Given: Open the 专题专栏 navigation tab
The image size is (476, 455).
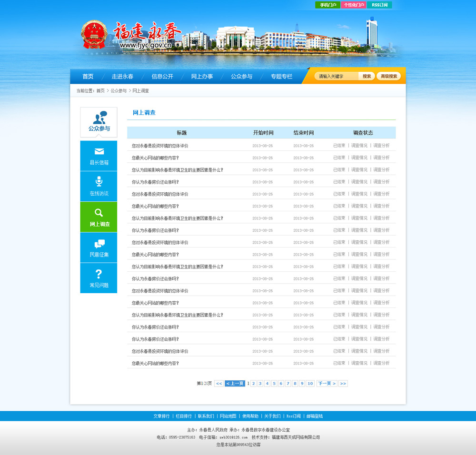Looking at the screenshot, I should click(x=281, y=77).
